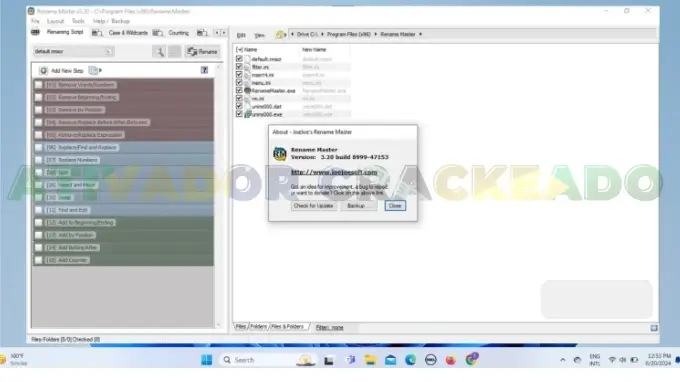Open the Help / Backup menu
Viewport: 680px width, 382px height.
pyautogui.click(x=111, y=21)
